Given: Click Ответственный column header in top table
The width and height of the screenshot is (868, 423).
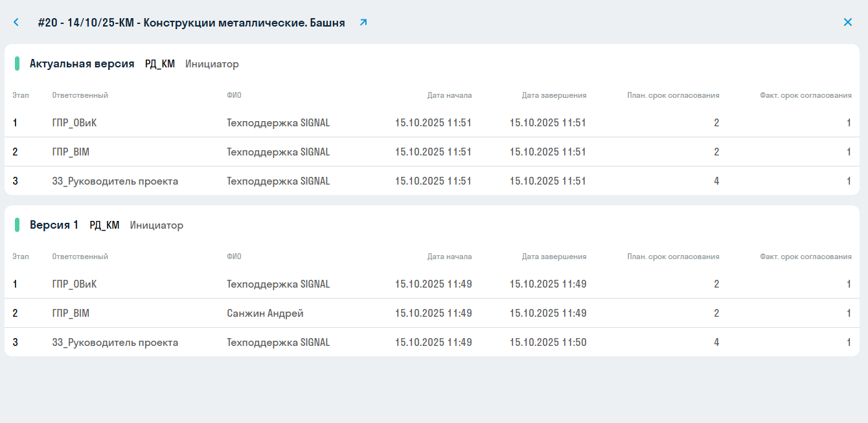Looking at the screenshot, I should [80, 95].
